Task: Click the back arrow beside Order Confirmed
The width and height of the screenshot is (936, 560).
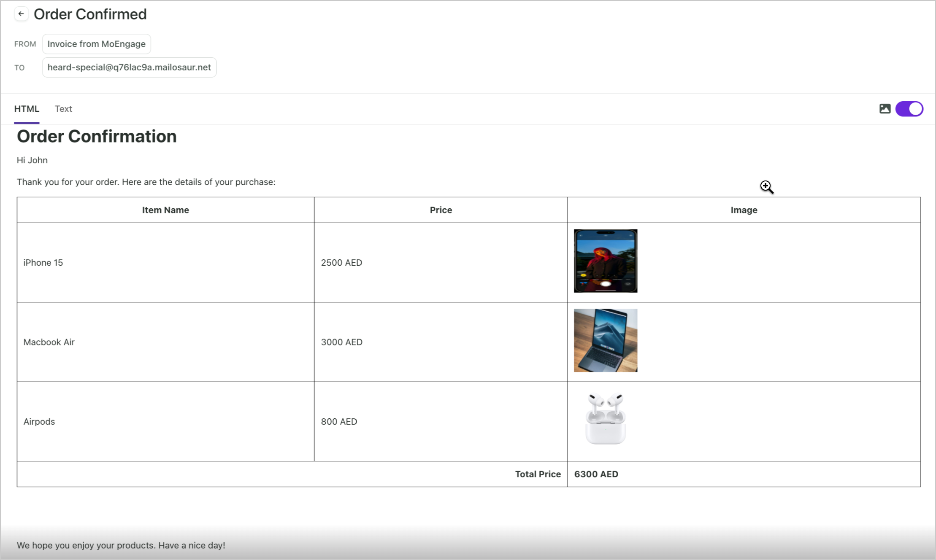Action: (x=21, y=14)
